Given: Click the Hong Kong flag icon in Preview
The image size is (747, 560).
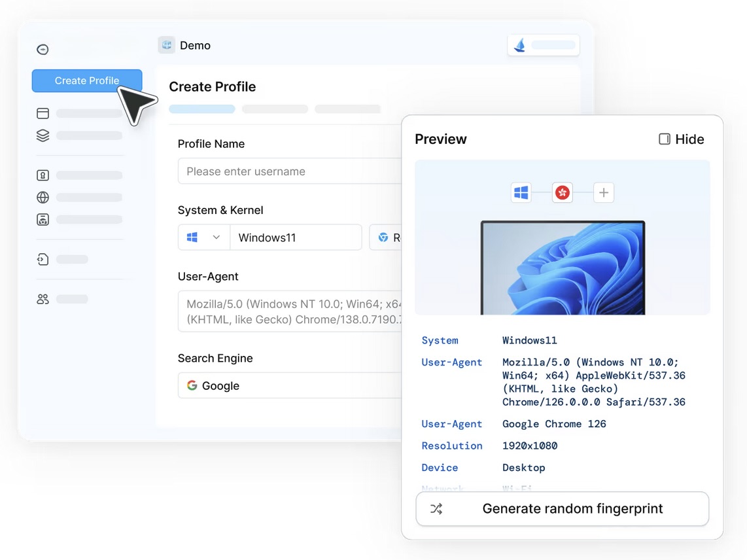Looking at the screenshot, I should pos(562,192).
